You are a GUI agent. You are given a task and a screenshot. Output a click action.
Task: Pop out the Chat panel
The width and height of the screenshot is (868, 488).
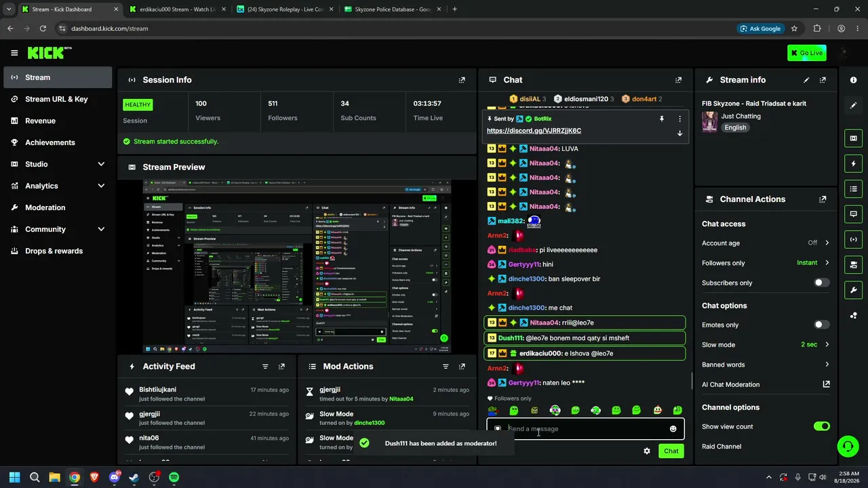678,80
